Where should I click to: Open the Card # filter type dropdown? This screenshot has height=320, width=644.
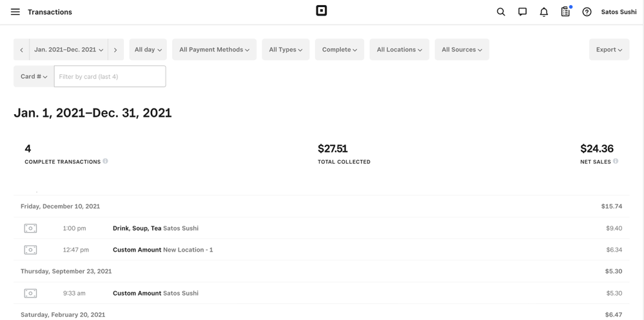pyautogui.click(x=34, y=77)
